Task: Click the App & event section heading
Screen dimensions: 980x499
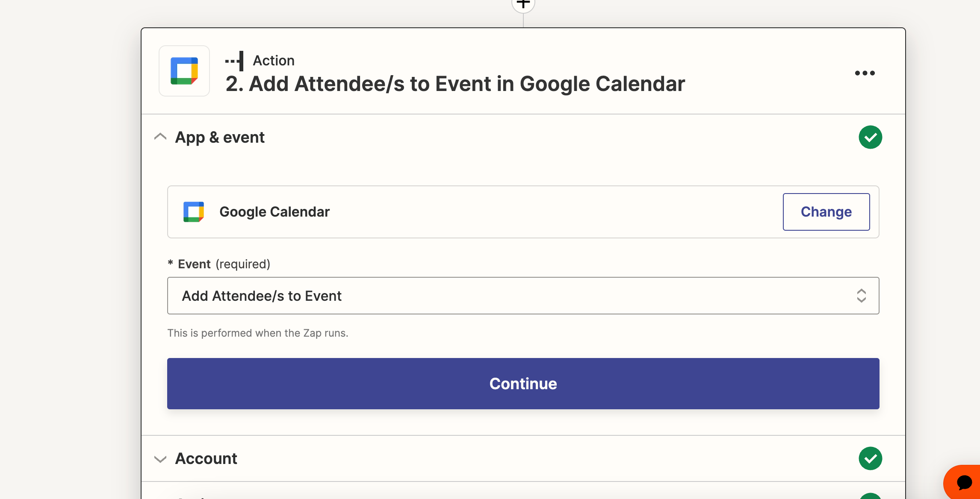Action: [x=220, y=138]
